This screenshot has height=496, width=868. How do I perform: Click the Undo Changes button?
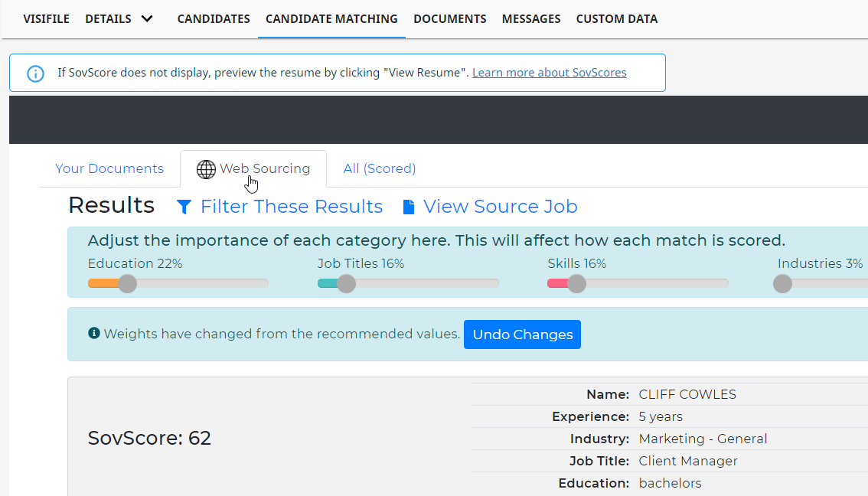pyautogui.click(x=523, y=334)
